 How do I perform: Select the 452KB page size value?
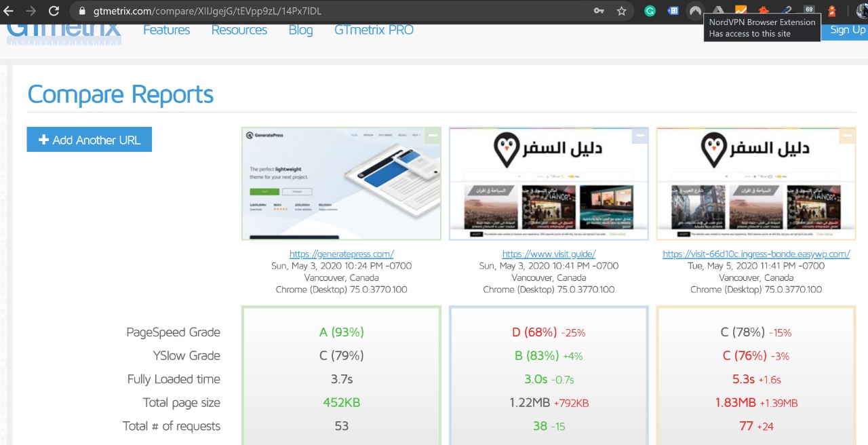coord(342,402)
